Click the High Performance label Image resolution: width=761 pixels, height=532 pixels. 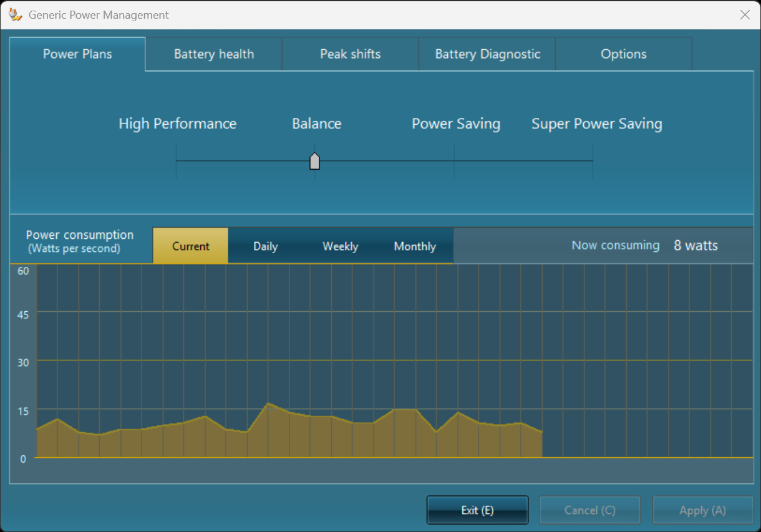(x=178, y=123)
